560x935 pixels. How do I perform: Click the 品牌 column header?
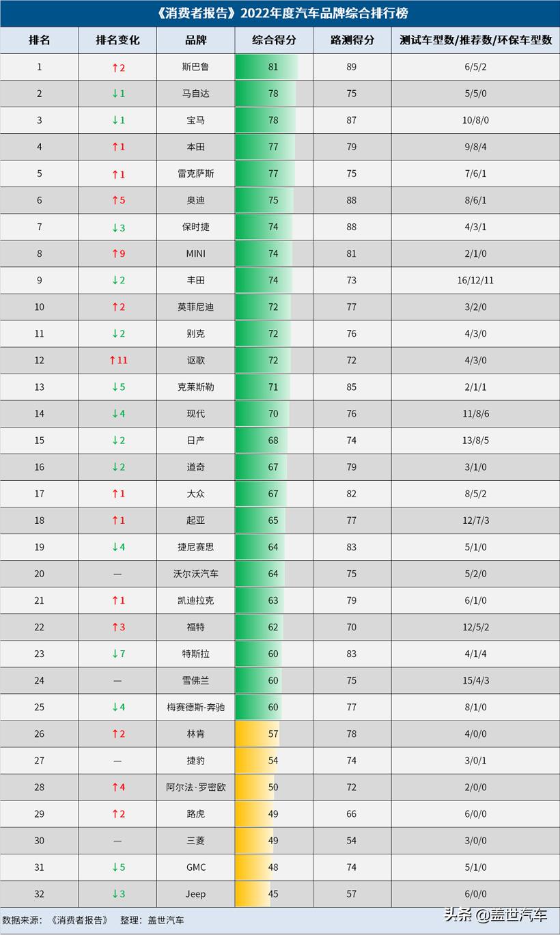195,40
